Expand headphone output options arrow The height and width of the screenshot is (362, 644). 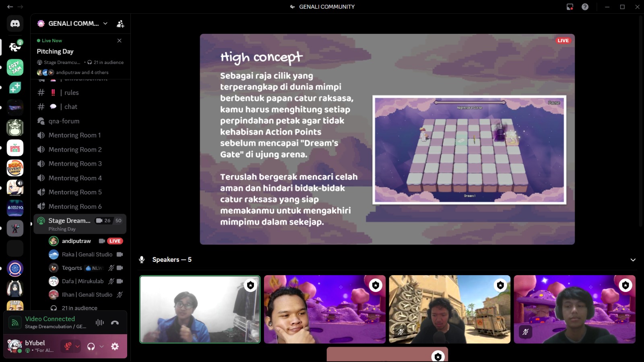coord(101,346)
